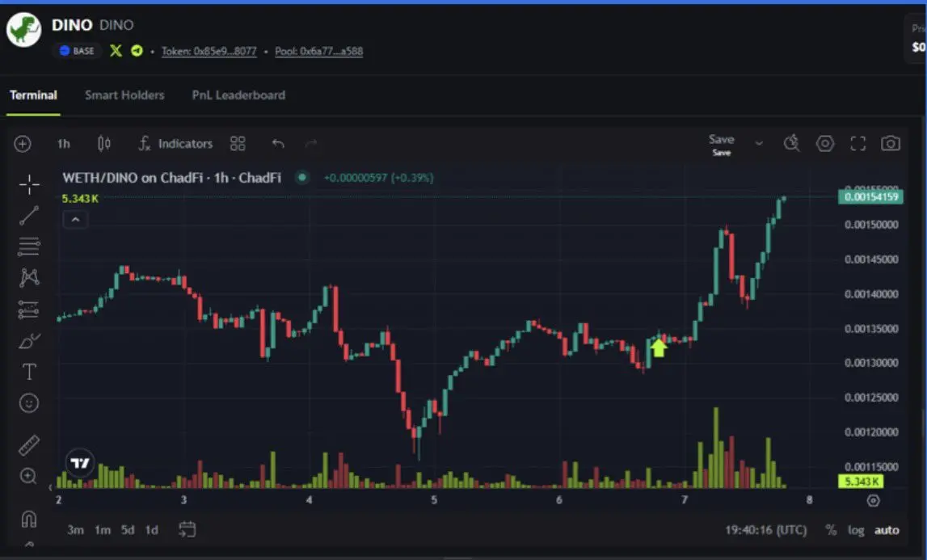Select the 5d date range
This screenshot has height=560, width=927.
(x=128, y=530)
